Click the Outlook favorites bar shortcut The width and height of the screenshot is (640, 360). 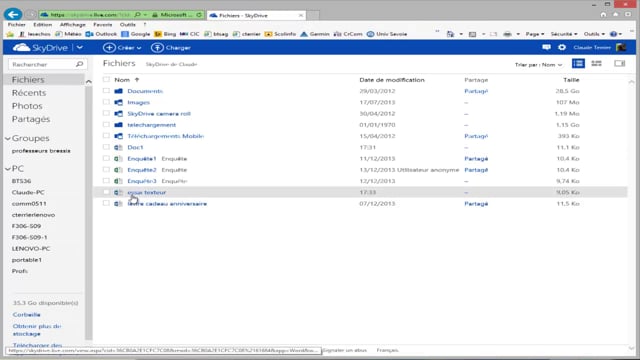[102, 34]
